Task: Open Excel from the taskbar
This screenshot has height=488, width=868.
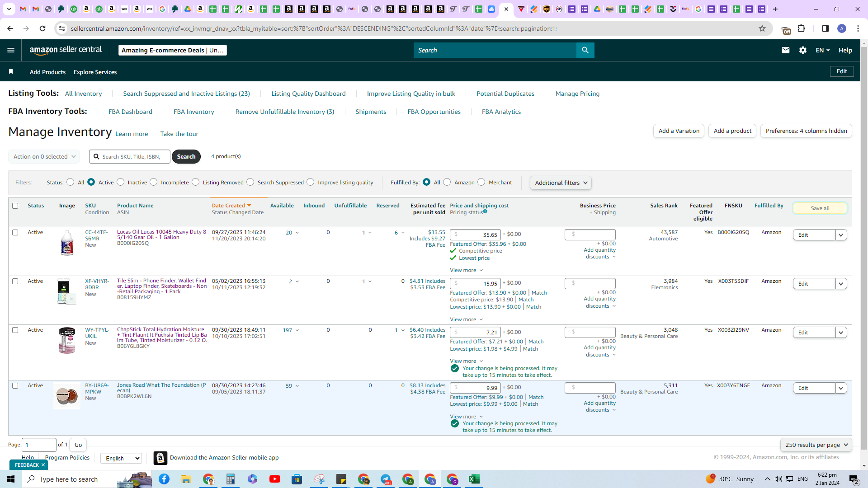Action: 474,479
